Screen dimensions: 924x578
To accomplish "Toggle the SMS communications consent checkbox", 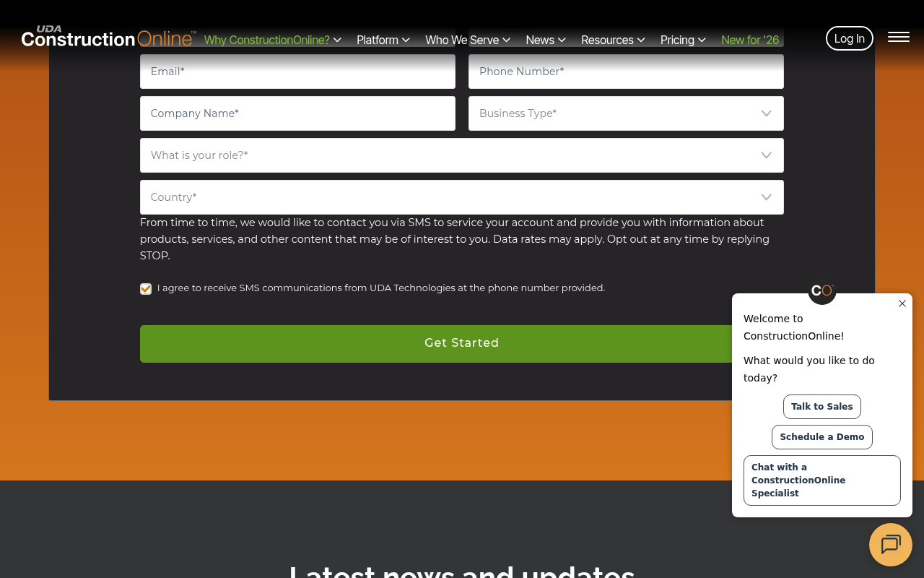I will 146,289.
